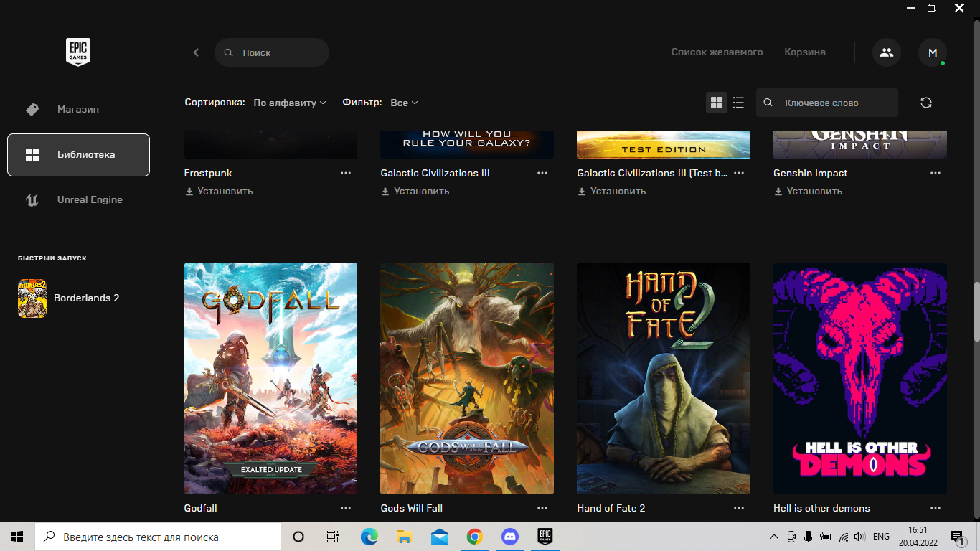Go back with the arrow icon
Image resolution: width=980 pixels, height=551 pixels.
(196, 52)
